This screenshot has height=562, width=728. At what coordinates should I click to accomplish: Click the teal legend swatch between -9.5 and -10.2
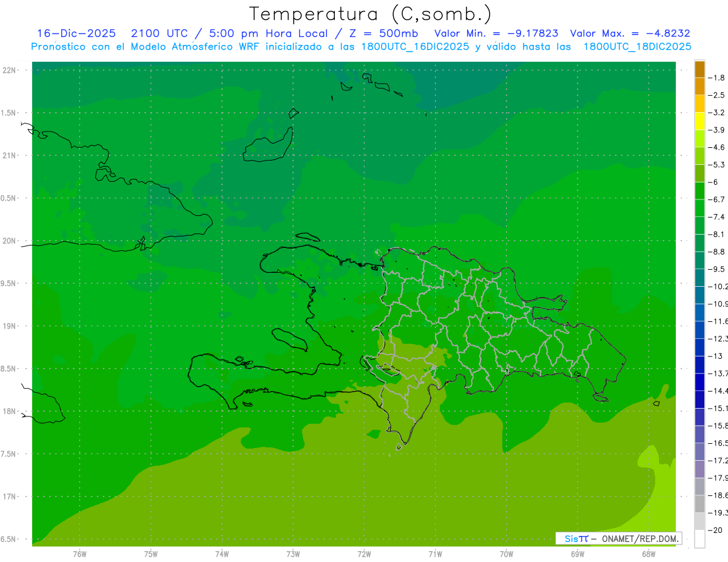click(x=699, y=278)
